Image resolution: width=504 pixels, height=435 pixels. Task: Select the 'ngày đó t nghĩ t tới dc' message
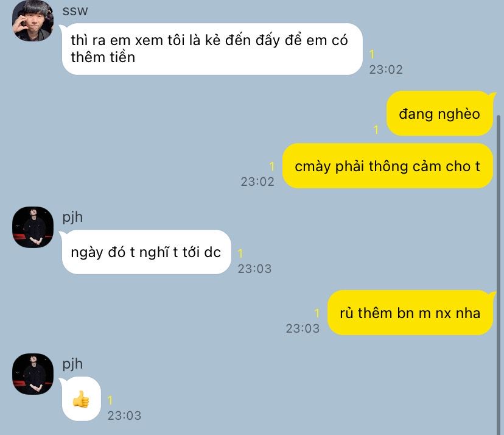pyautogui.click(x=146, y=252)
